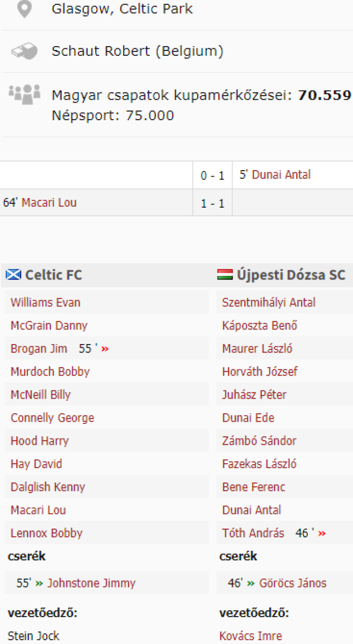This screenshot has height=644, width=353.
Task: Open the Újpesti Dózsa SC team page
Action: [x=291, y=275]
